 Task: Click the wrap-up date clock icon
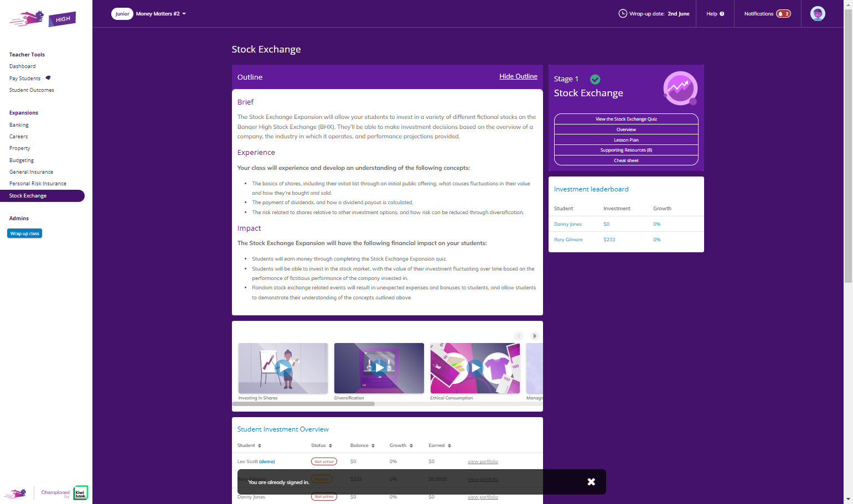point(623,14)
